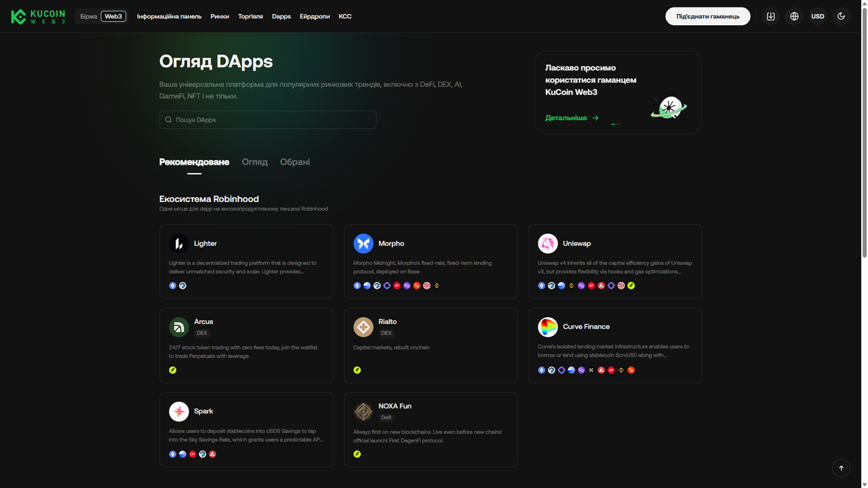Open the Ринки menu item
This screenshot has height=488, width=868.
(x=220, y=16)
